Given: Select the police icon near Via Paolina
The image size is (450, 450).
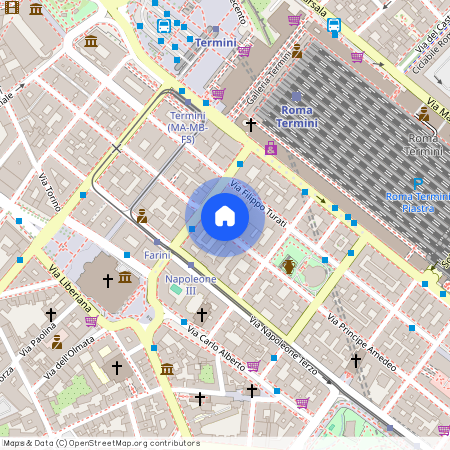Looking at the screenshot, I should tap(57, 342).
